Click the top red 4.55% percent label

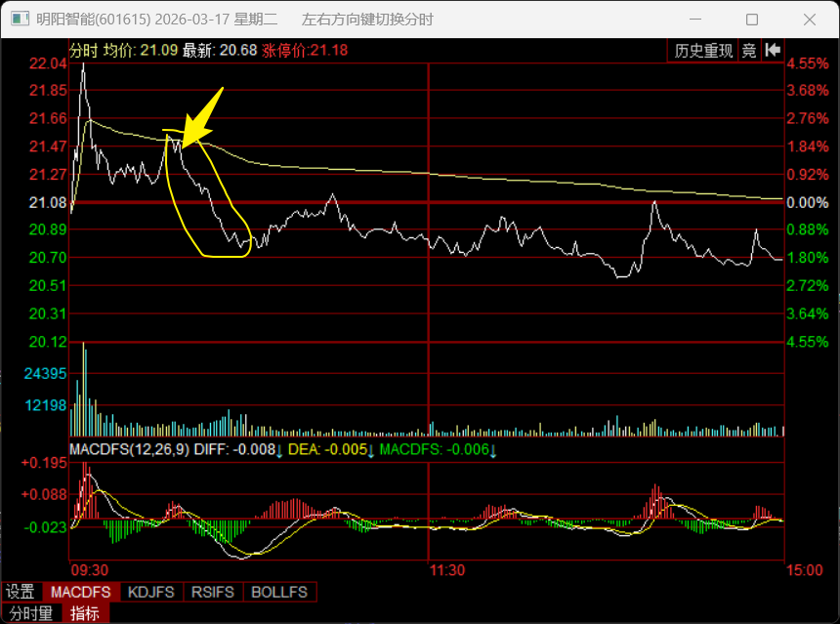pyautogui.click(x=808, y=63)
